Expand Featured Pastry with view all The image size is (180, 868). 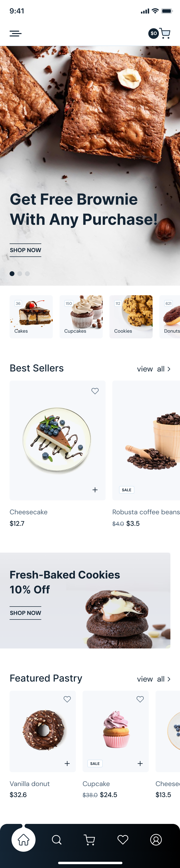click(154, 679)
